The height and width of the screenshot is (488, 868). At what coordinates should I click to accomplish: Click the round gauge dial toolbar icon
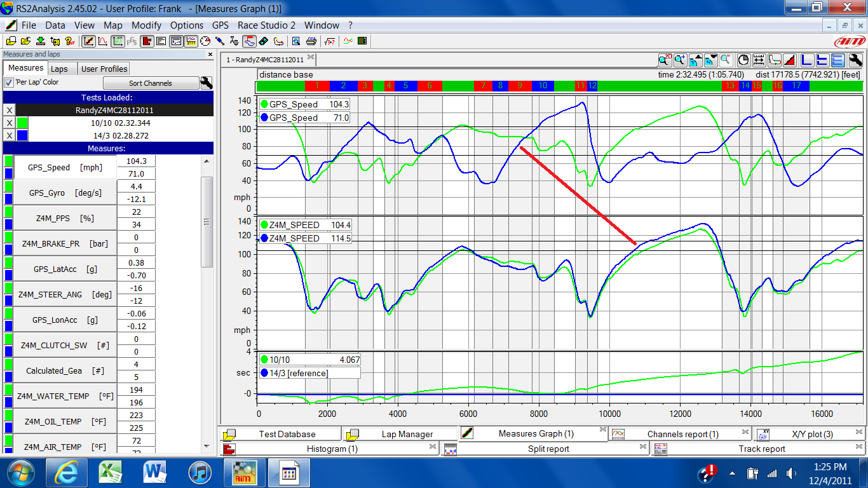pos(205,41)
